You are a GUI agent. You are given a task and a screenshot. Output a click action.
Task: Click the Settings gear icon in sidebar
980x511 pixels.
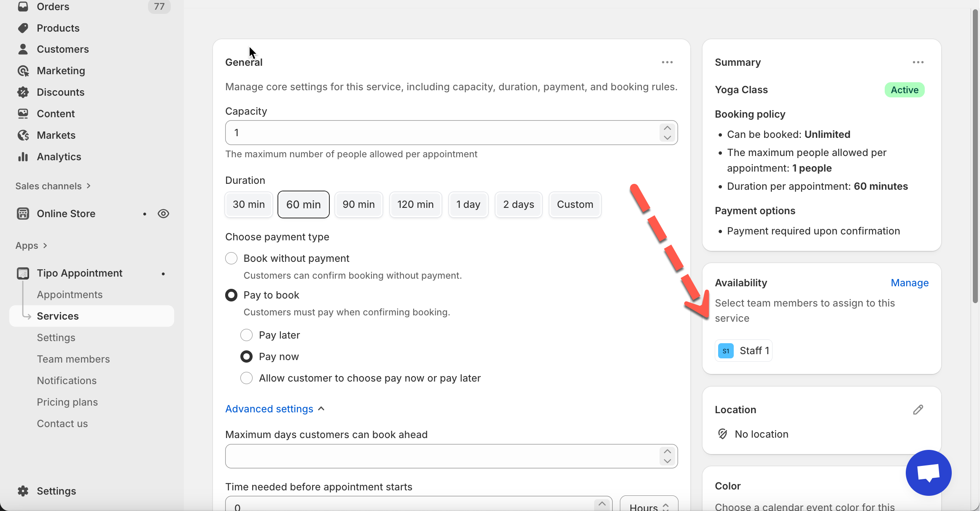[x=23, y=491]
